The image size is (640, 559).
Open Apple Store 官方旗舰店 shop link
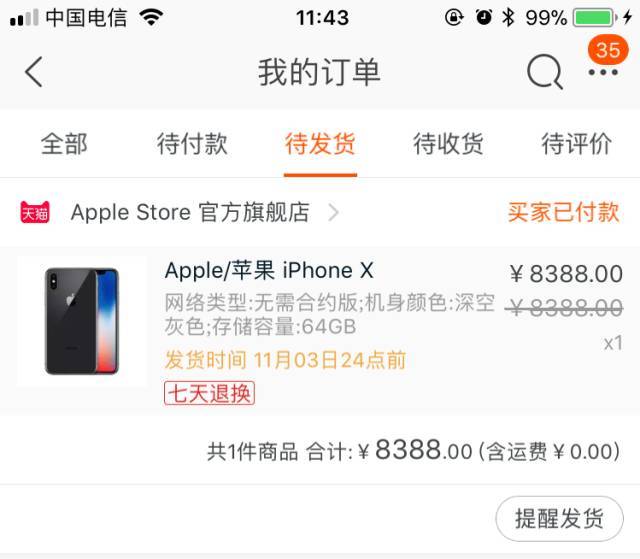(190, 212)
